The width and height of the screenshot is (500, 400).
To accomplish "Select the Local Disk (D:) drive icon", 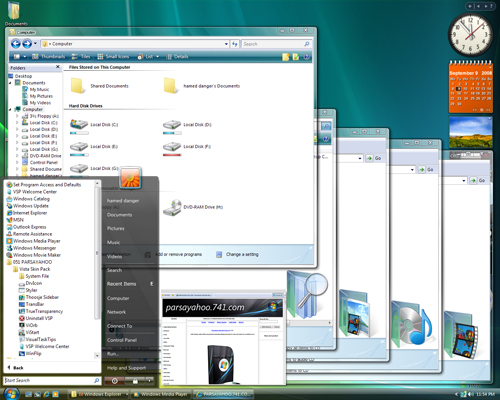I will pos(172,125).
